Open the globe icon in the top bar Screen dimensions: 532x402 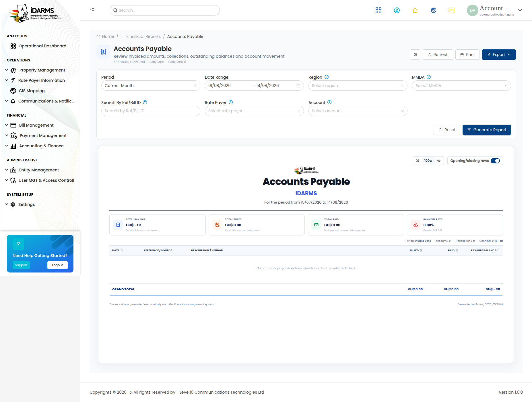434,10
